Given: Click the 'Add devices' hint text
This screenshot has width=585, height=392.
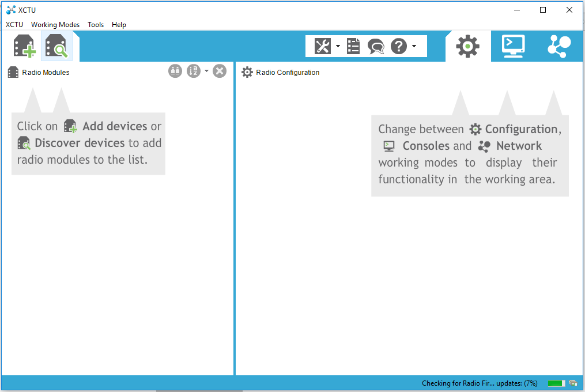Looking at the screenshot, I should pyautogui.click(x=115, y=126).
